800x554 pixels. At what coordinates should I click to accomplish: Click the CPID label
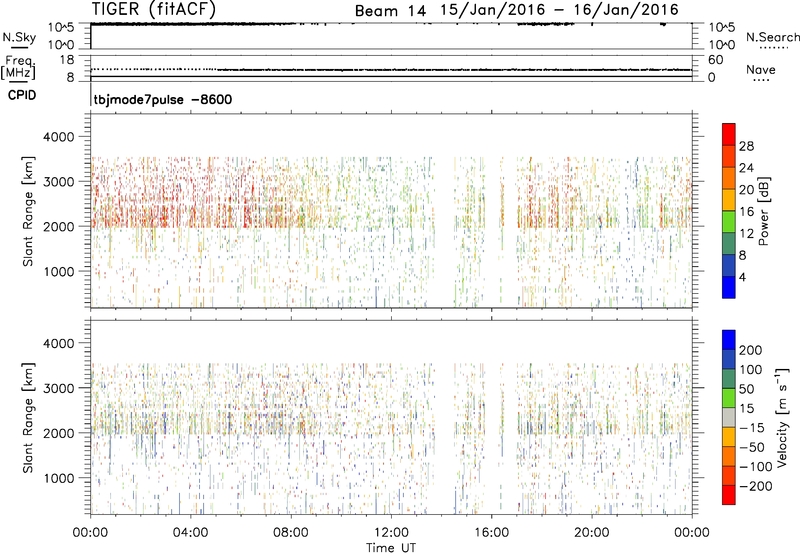[22, 95]
